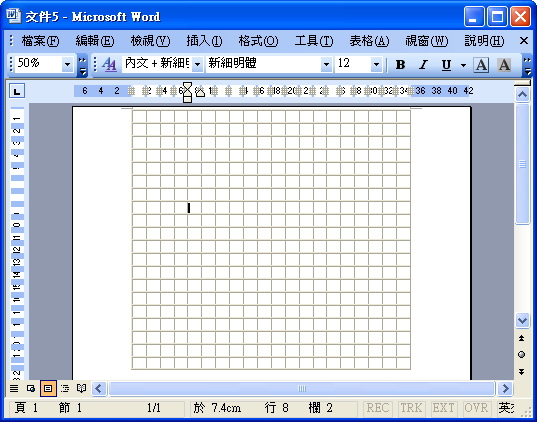Switch to Web Layout view icon

coord(31,388)
